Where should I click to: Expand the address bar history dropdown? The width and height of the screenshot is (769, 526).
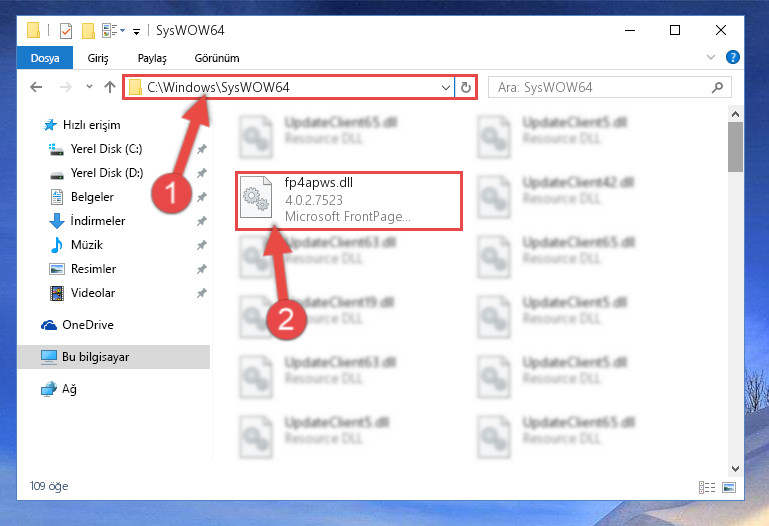click(445, 88)
